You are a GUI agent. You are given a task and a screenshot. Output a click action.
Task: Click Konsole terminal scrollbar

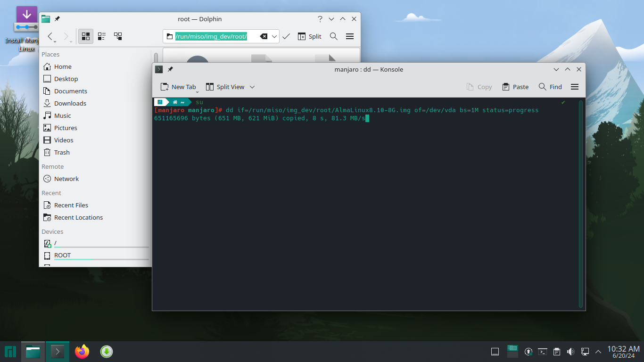point(581,204)
